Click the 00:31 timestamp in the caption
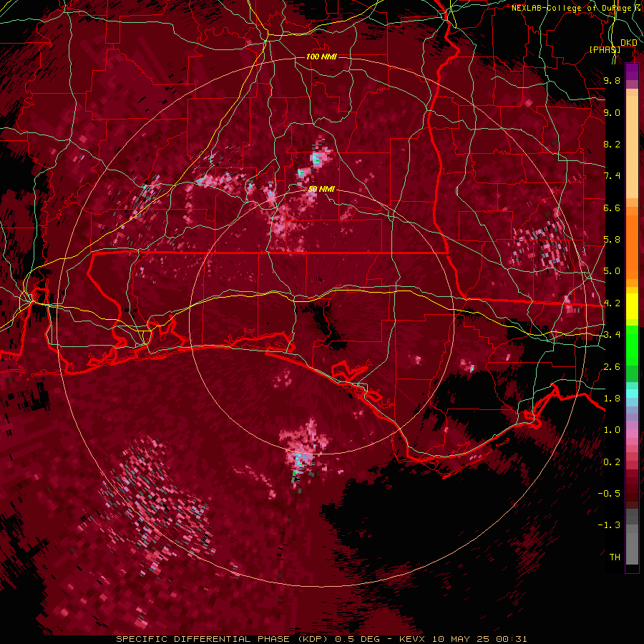 coord(512,639)
